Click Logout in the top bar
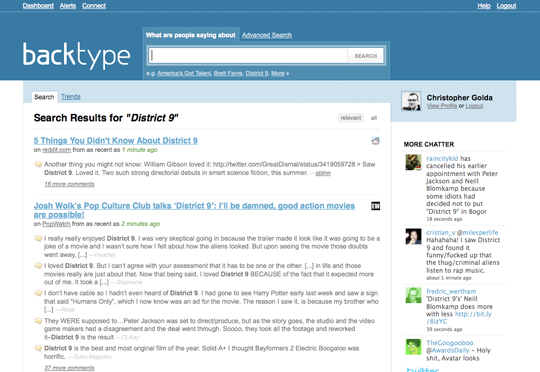The height and width of the screenshot is (372, 540). click(506, 6)
